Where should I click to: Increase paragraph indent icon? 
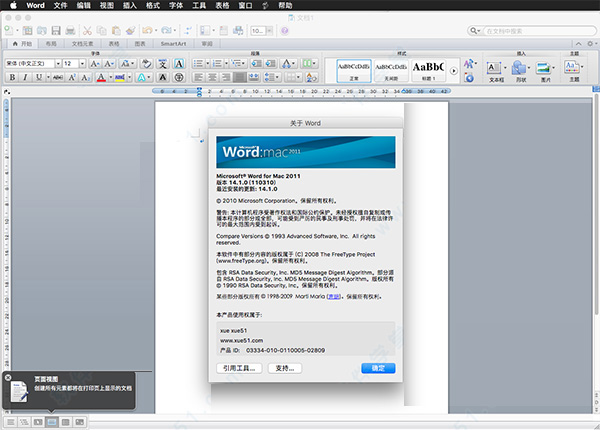pos(271,64)
